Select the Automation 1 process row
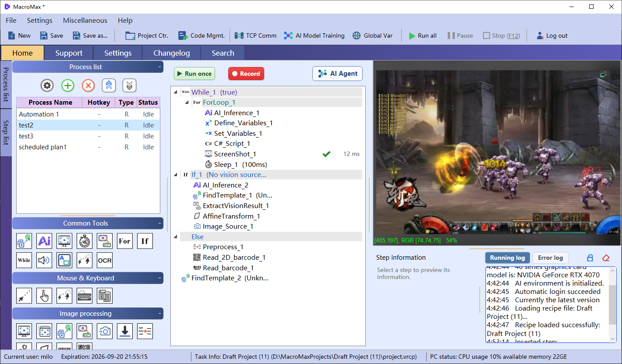 pos(88,114)
